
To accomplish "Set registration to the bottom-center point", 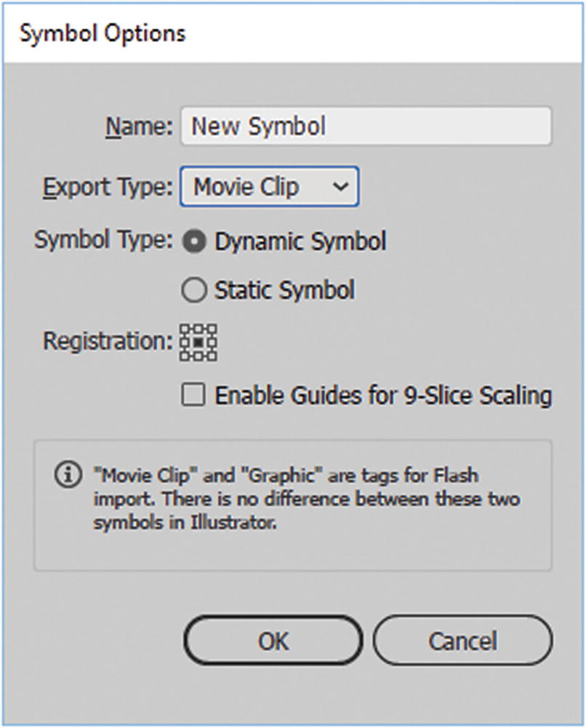I will pos(198,354).
